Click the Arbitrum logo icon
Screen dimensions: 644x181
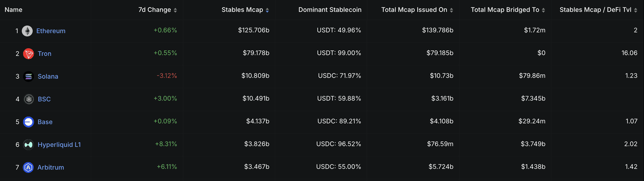tap(29, 167)
